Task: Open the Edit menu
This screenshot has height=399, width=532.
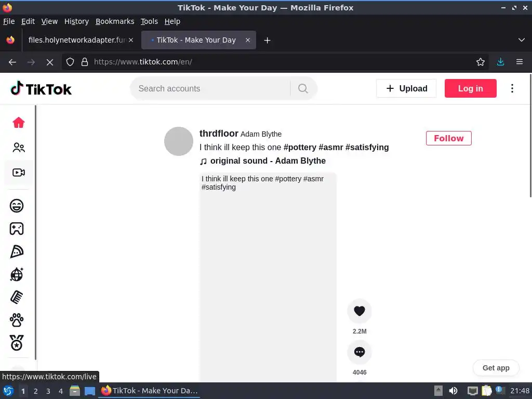Action: point(28,21)
